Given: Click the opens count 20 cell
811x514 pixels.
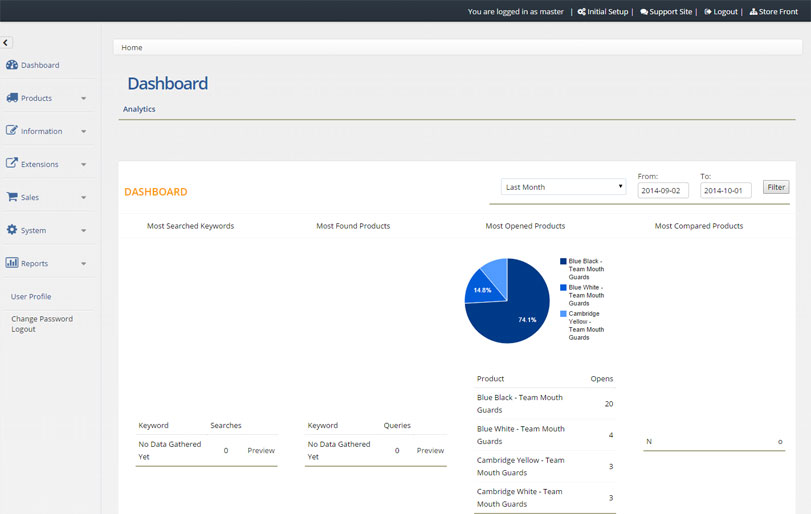Looking at the screenshot, I should (609, 404).
